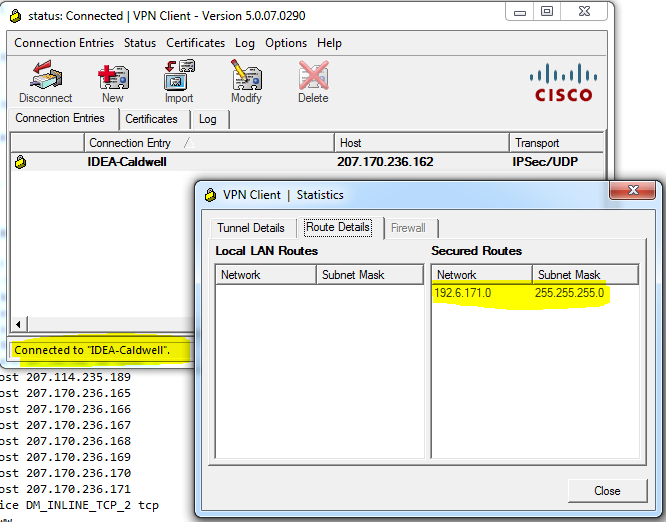Click Local LAN Routes Subnet Mask header
Screen dimensions: 666x522
370,275
